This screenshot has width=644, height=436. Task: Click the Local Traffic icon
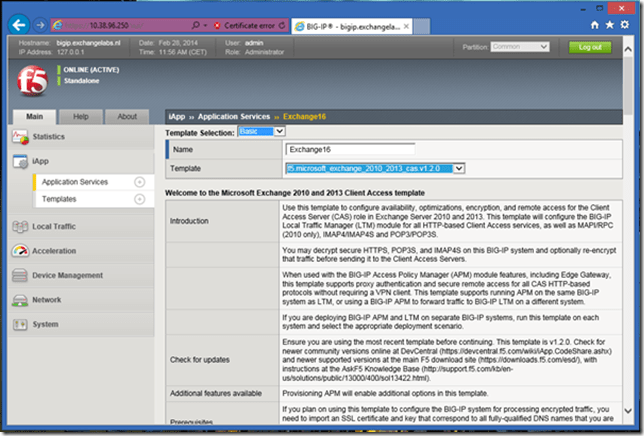(x=19, y=227)
